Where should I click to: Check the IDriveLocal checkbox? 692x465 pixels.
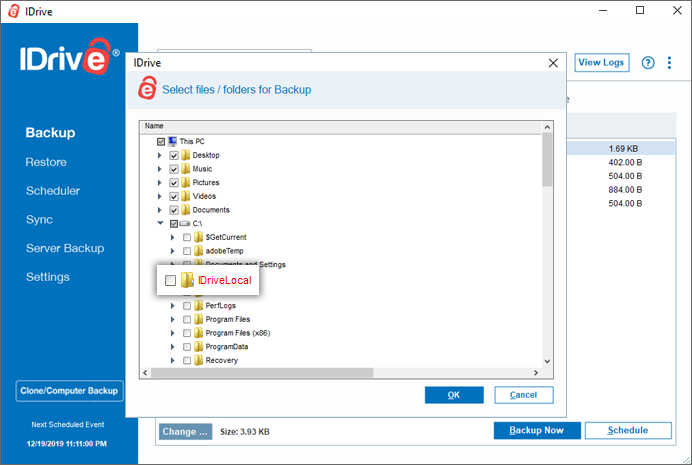pyautogui.click(x=170, y=281)
